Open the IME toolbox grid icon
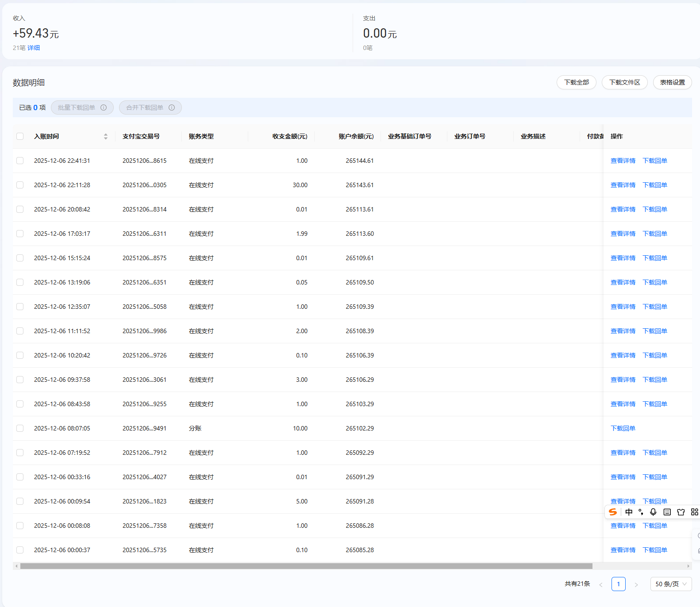This screenshot has width=700, height=607. pyautogui.click(x=694, y=512)
